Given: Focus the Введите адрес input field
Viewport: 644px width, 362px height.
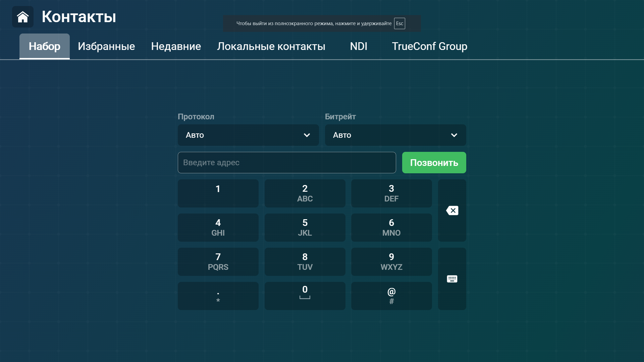Looking at the screenshot, I should tap(287, 163).
